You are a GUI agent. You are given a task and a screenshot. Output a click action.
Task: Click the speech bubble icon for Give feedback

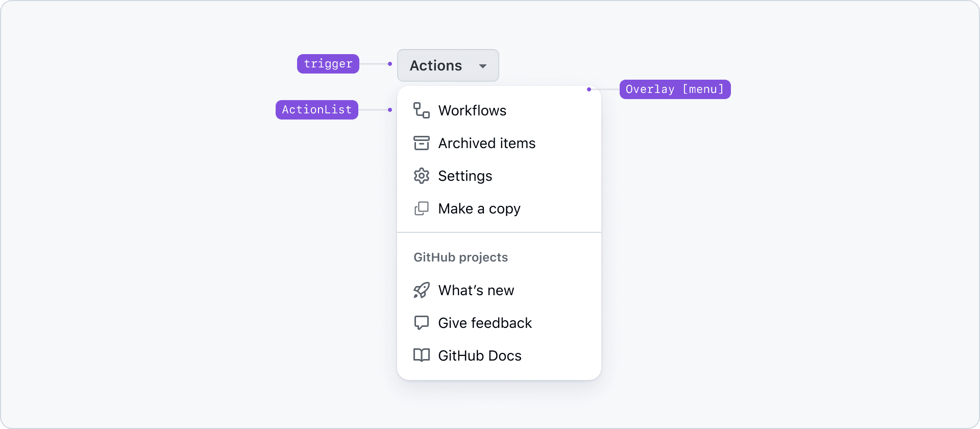point(422,323)
